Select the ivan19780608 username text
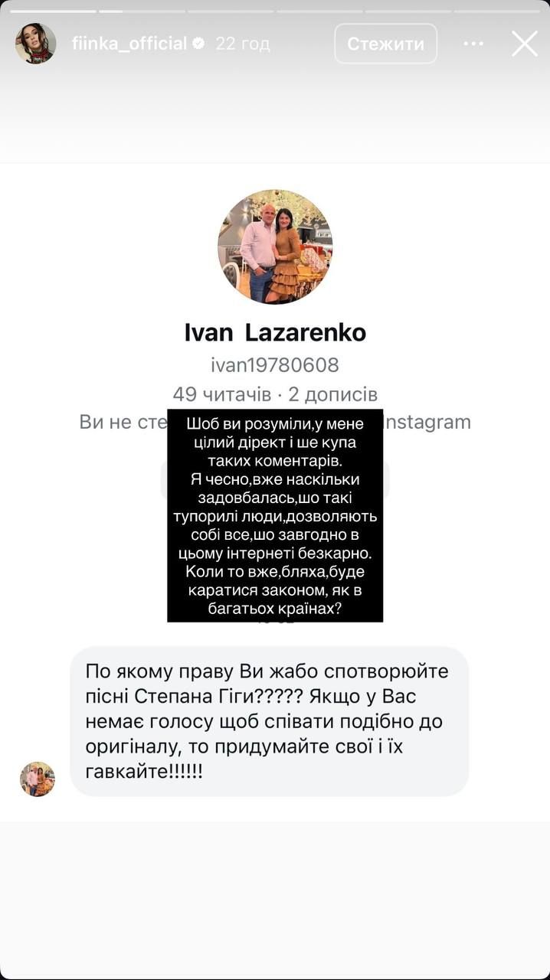The image size is (550, 980). 275,366
